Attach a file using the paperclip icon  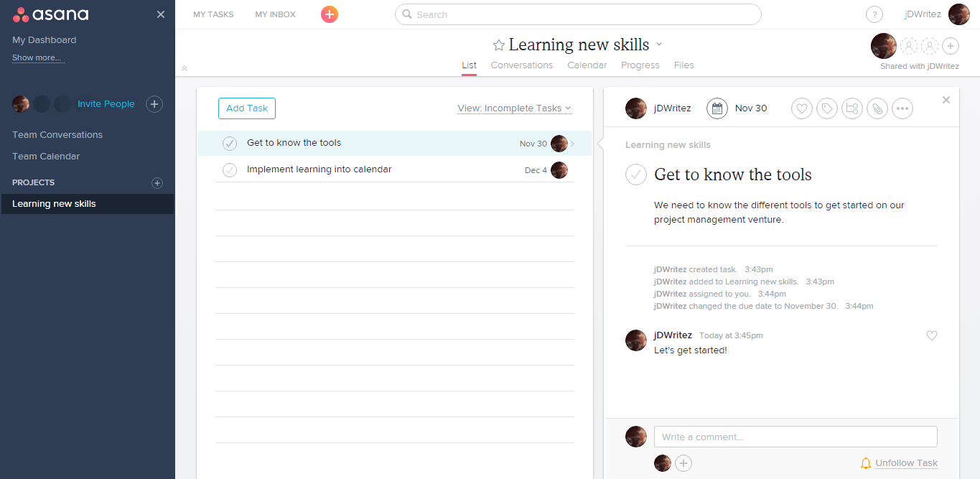(x=877, y=108)
